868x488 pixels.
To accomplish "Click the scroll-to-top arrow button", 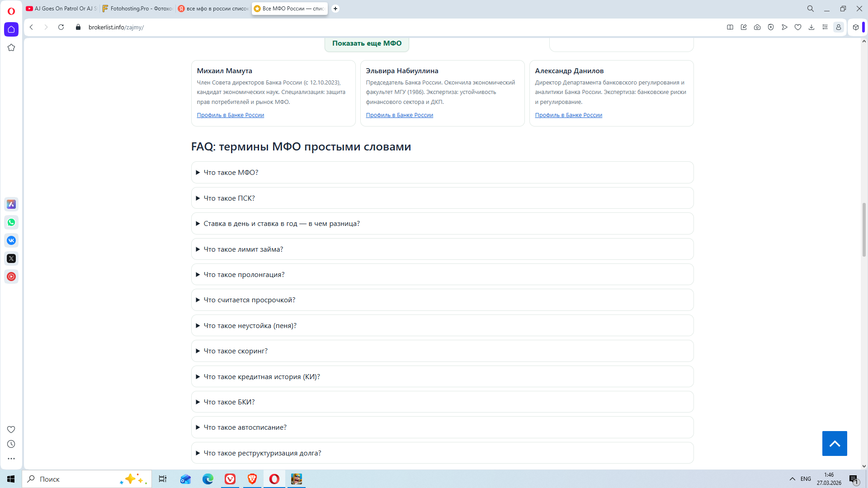I will coord(835,443).
